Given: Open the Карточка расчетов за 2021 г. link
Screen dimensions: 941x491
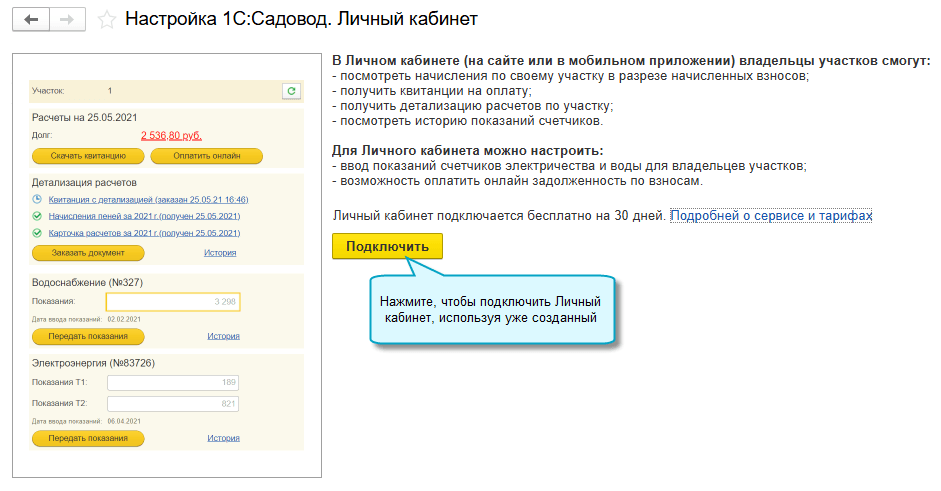Looking at the screenshot, I should point(144,233).
